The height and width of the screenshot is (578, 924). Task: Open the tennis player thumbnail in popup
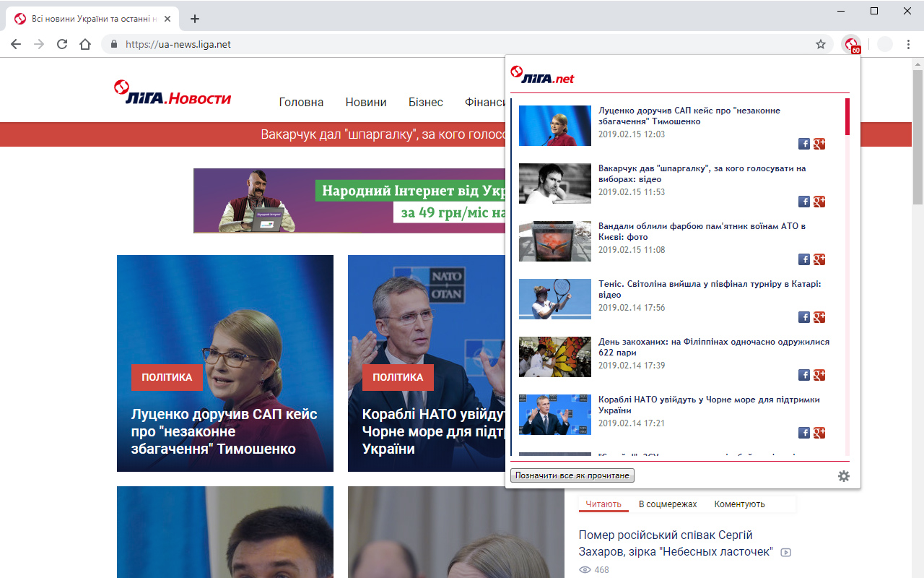(x=555, y=299)
